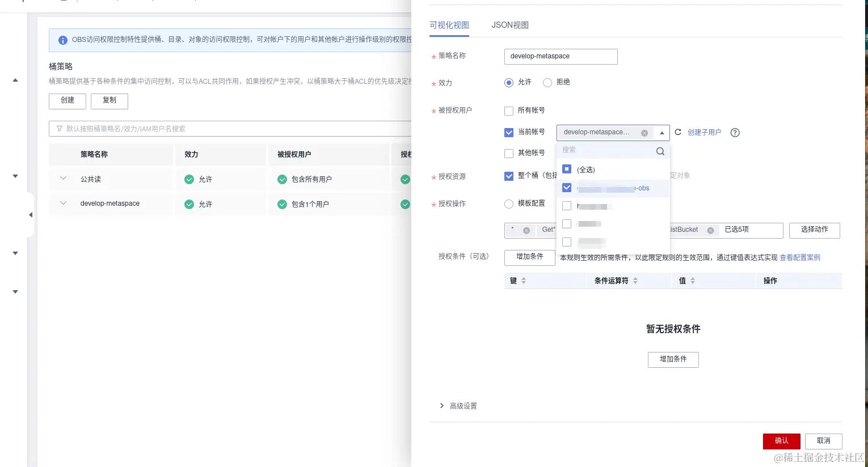The image size is (868, 467).
Task: Click the 操作 column header
Action: pos(770,281)
